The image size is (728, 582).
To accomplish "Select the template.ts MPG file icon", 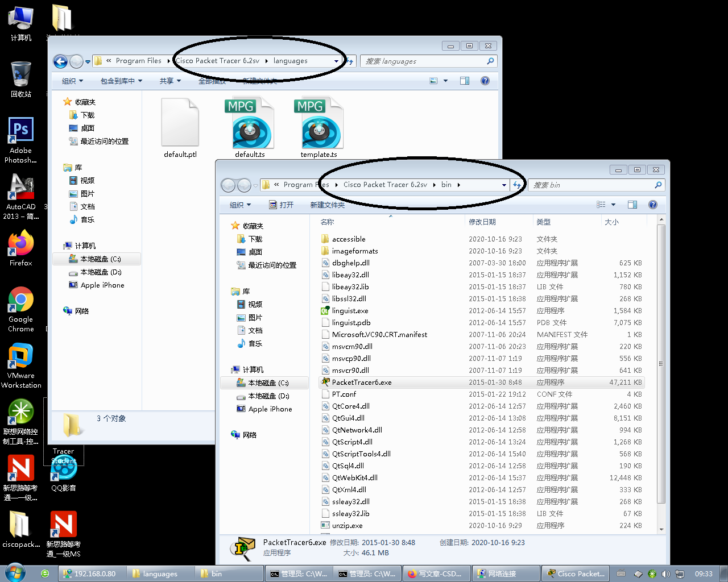I will (x=318, y=128).
